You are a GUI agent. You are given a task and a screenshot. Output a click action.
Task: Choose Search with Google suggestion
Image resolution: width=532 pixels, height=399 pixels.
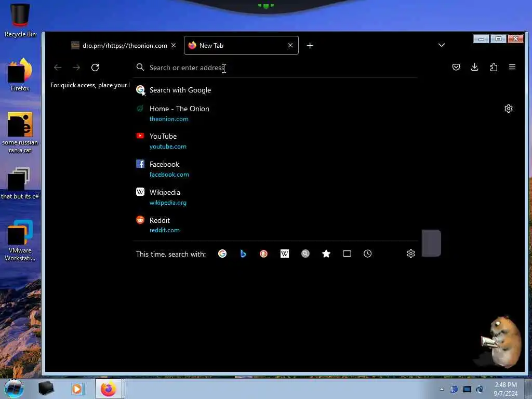275,90
